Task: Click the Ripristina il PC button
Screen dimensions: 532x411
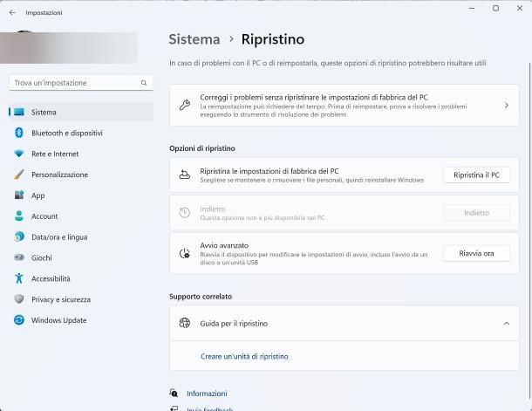Action: click(x=476, y=175)
